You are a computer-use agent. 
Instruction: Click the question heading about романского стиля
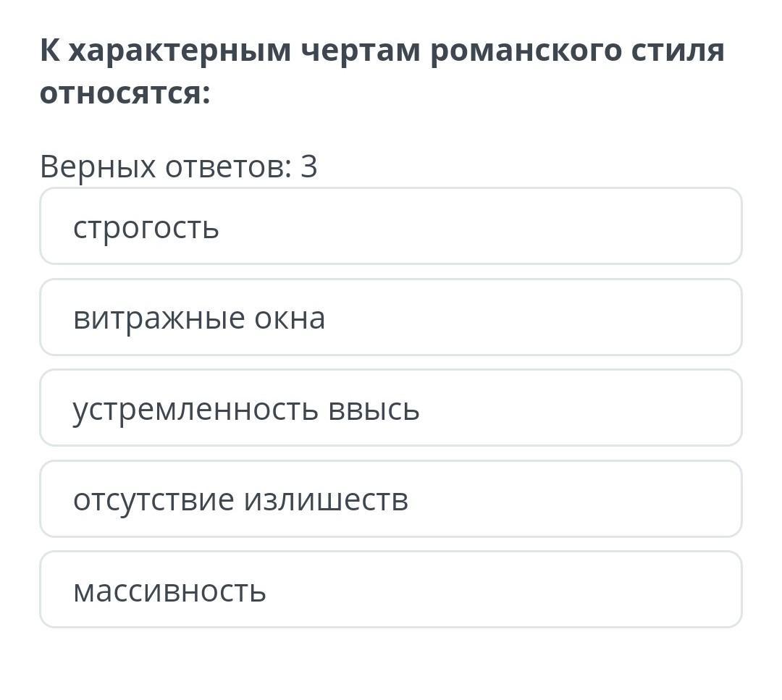382,72
